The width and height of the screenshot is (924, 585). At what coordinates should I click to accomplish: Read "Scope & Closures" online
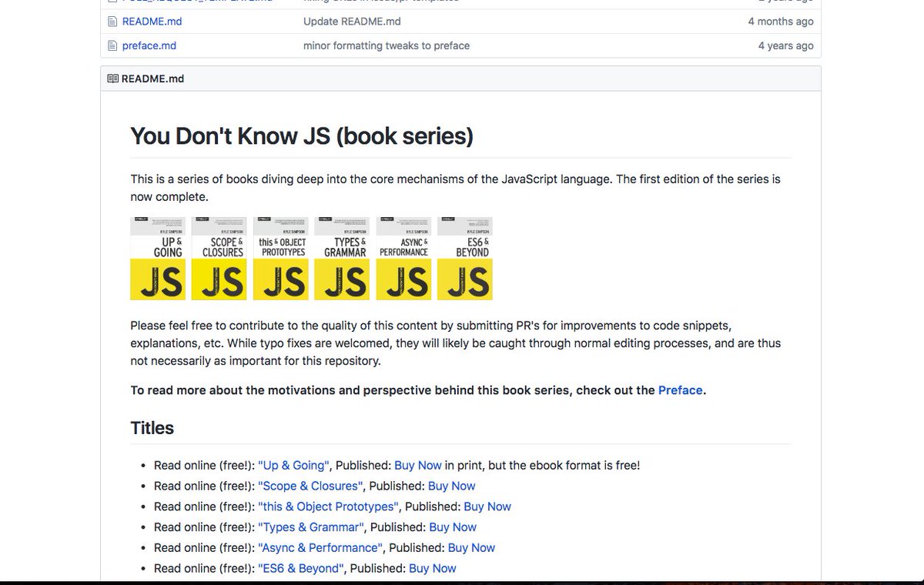point(311,486)
